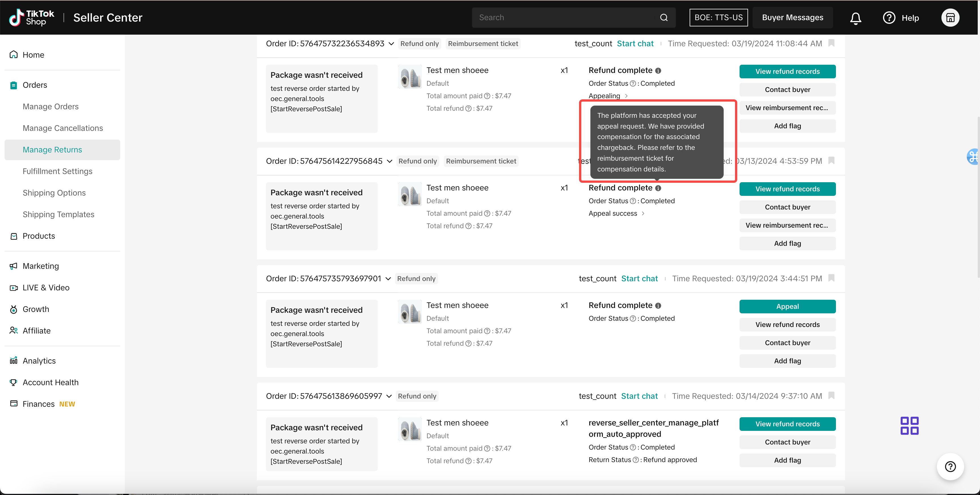980x495 pixels.
Task: Click Start chat link for order 576475613869605997
Action: (x=639, y=396)
